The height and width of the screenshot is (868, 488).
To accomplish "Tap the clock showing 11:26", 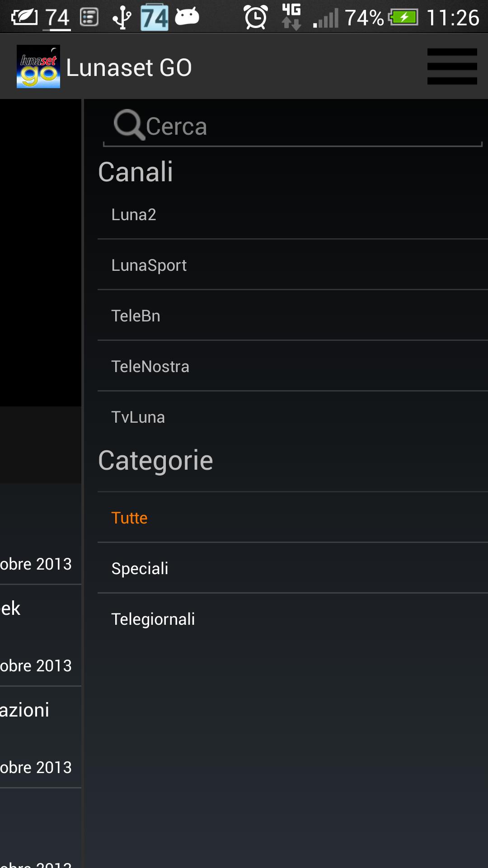I will click(x=453, y=18).
